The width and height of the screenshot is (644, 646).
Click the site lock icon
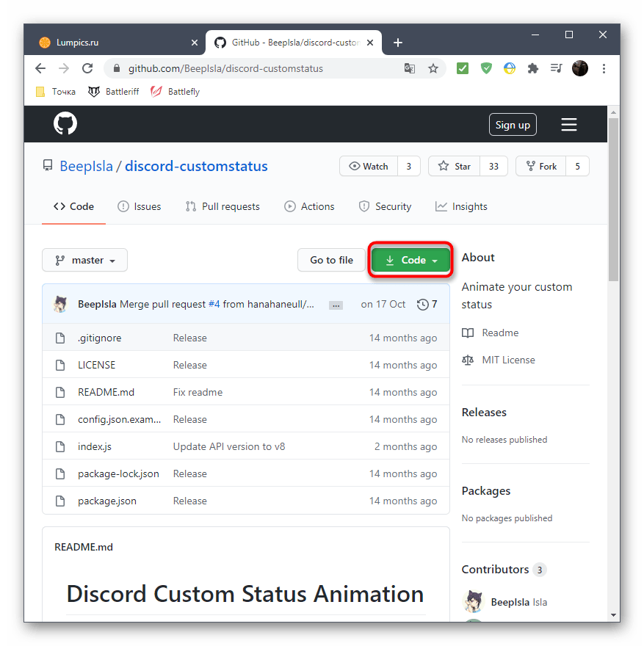coord(117,68)
